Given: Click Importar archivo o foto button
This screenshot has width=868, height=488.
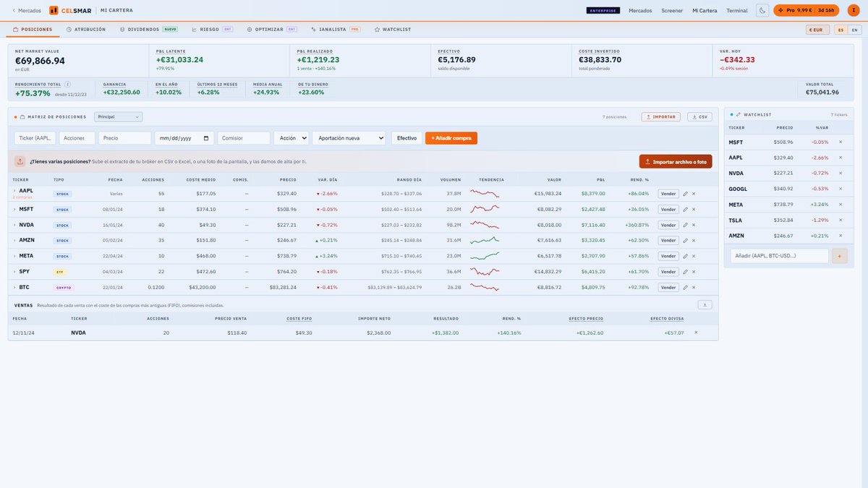Looking at the screenshot, I should tap(676, 162).
